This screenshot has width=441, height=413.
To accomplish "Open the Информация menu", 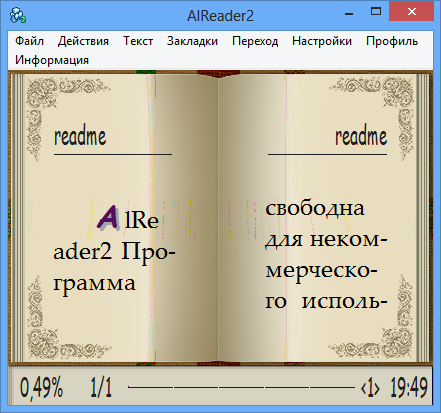I will 52,60.
